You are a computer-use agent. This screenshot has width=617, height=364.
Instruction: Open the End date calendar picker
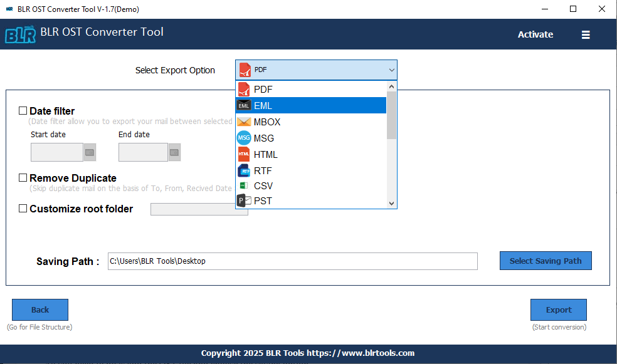point(174,152)
